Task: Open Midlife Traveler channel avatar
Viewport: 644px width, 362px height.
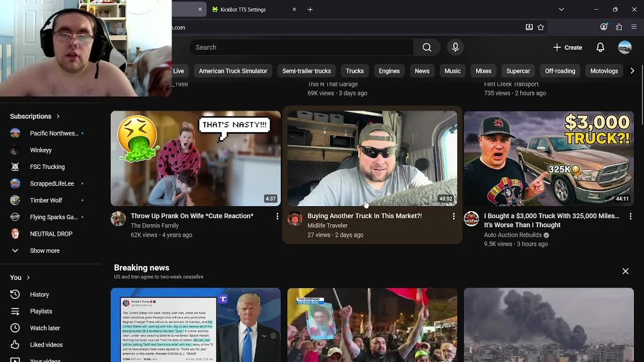Action: [x=295, y=219]
